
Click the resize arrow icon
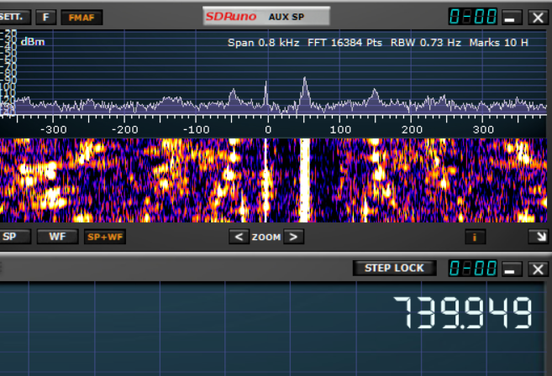(539, 237)
